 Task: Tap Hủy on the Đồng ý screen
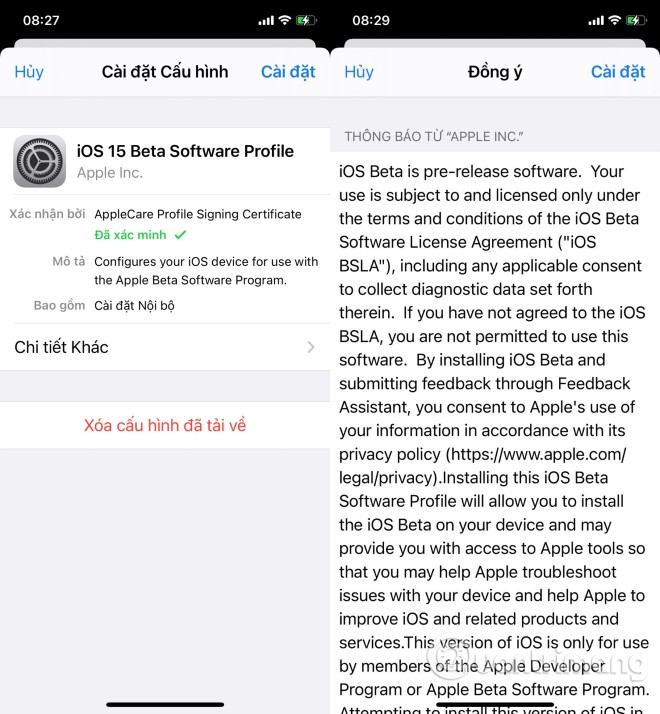pyautogui.click(x=359, y=72)
